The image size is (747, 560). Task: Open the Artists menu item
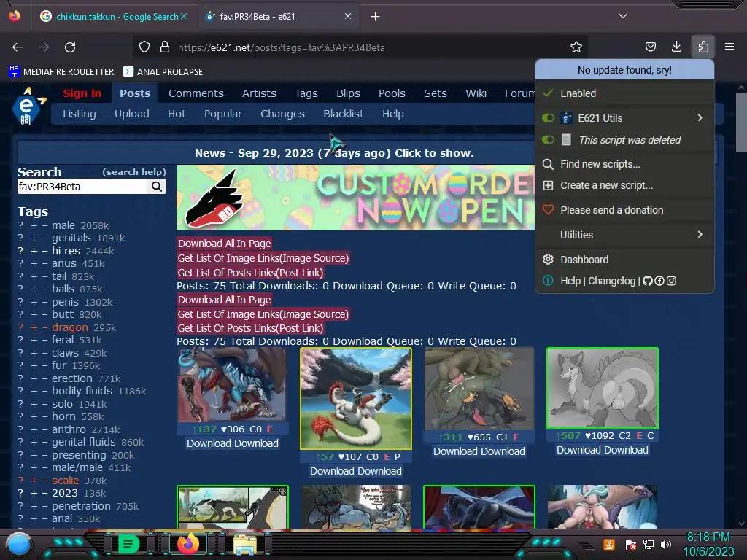coord(259,93)
